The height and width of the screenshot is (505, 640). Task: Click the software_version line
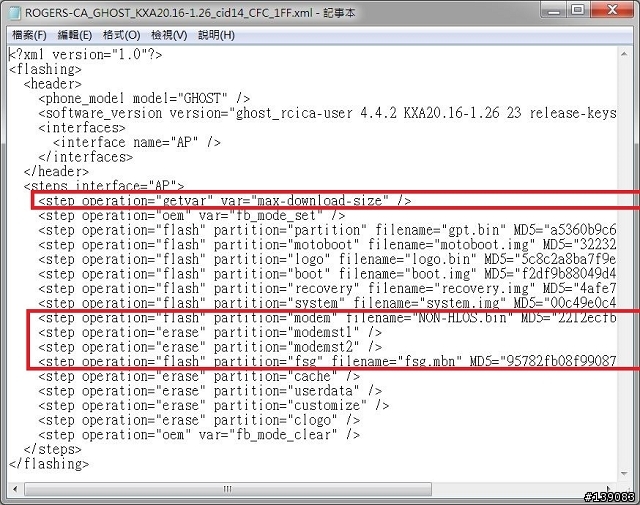click(327, 113)
